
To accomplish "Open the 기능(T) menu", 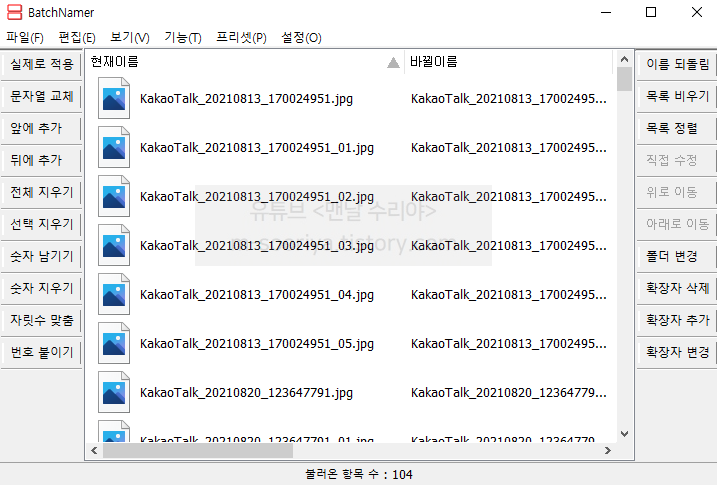I will pos(183,37).
